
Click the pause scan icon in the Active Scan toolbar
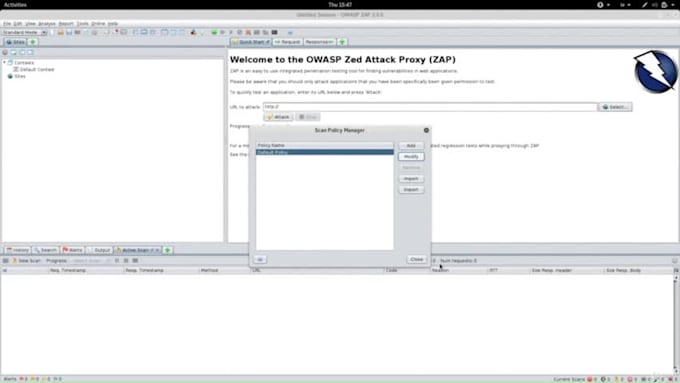tap(117, 261)
